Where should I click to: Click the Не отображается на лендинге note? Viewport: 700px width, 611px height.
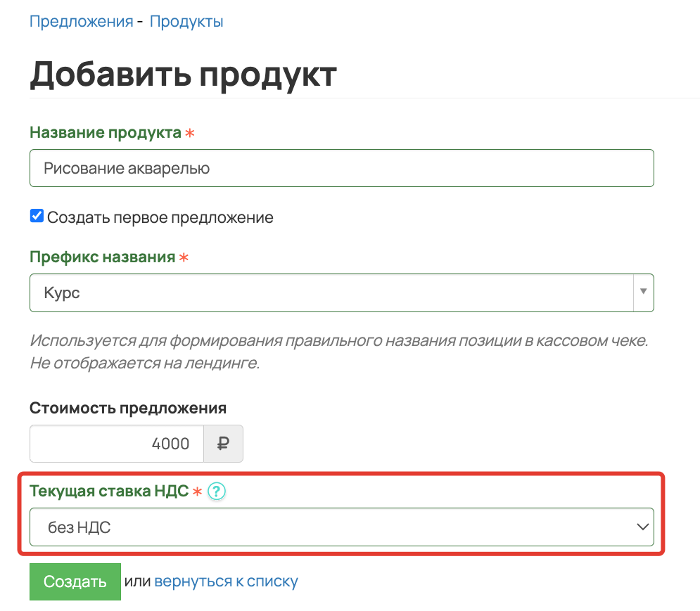145,363
